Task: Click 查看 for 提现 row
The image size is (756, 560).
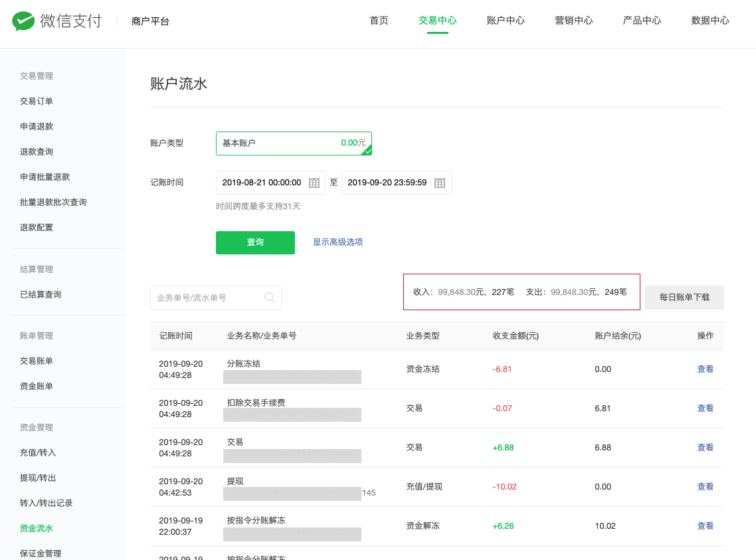Action: point(705,487)
